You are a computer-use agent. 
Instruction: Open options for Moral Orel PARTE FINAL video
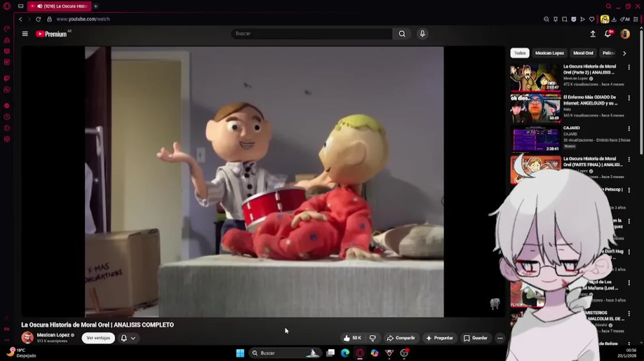pos(629,159)
